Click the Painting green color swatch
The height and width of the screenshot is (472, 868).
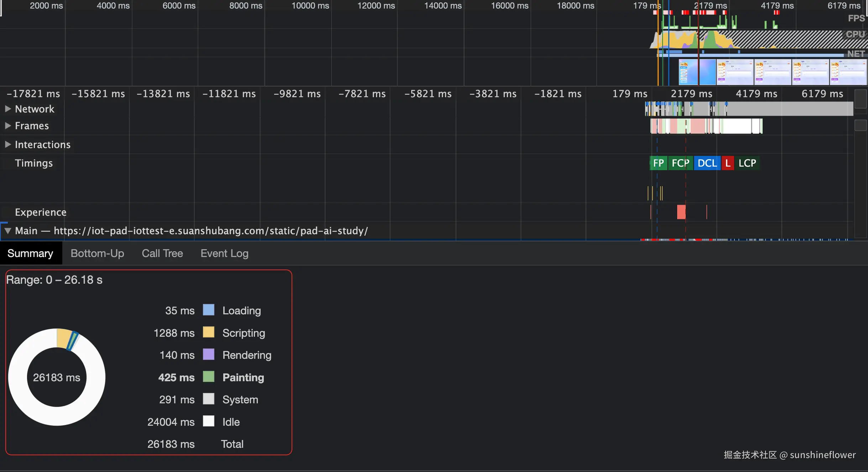click(209, 377)
